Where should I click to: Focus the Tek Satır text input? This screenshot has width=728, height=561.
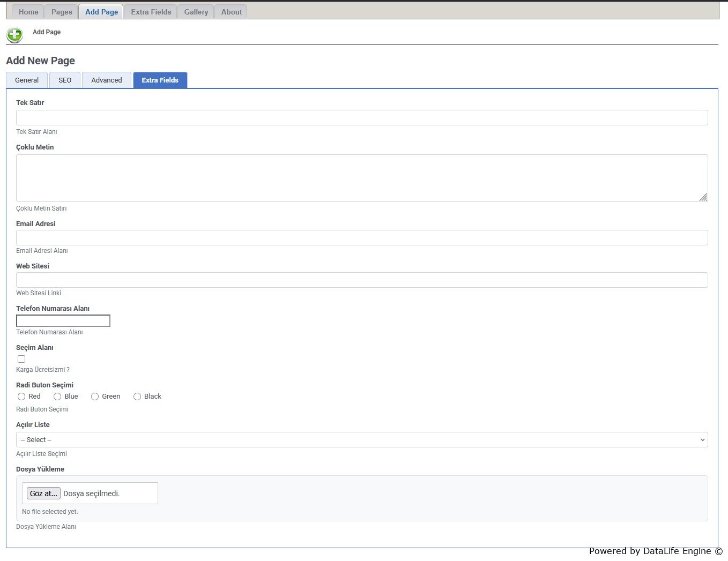coord(362,118)
